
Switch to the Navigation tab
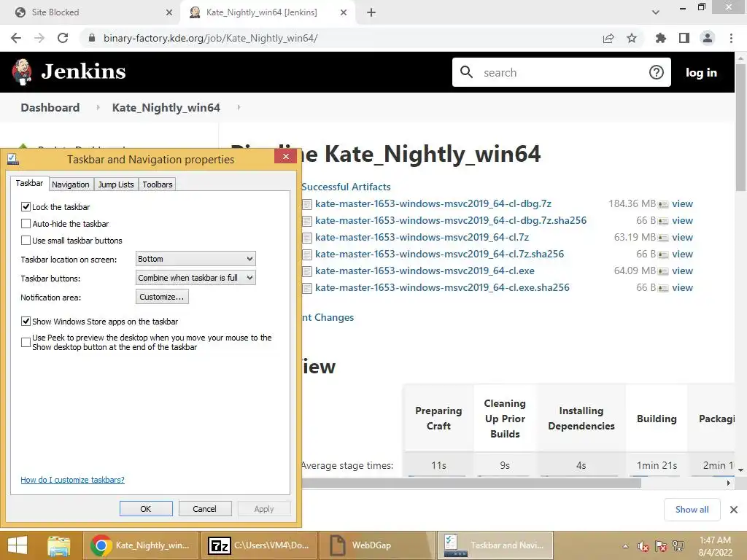[71, 184]
